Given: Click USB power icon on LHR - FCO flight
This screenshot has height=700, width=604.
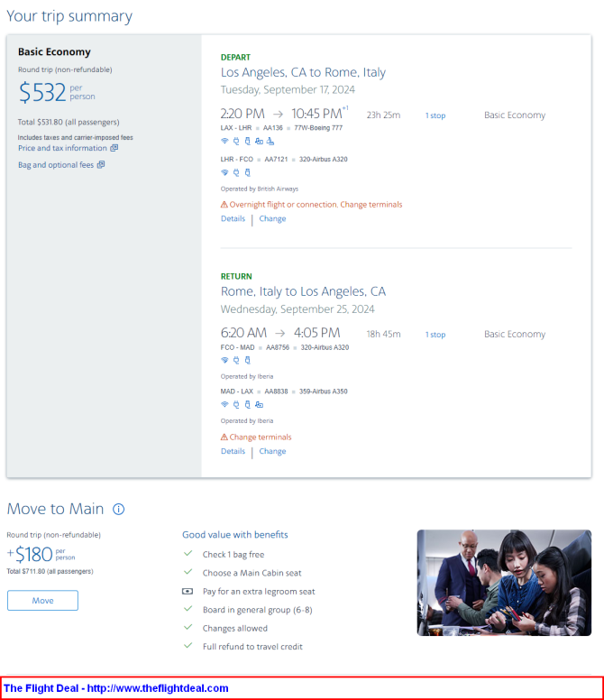Looking at the screenshot, I should pos(248,172).
